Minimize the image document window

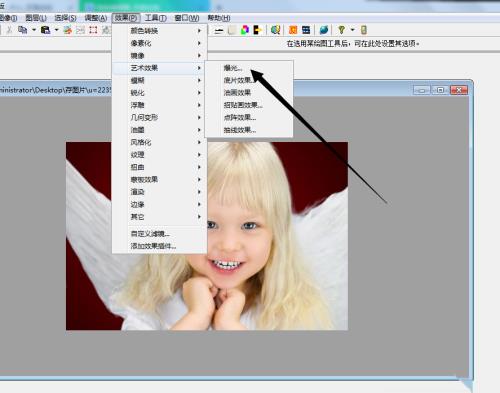coord(422,90)
